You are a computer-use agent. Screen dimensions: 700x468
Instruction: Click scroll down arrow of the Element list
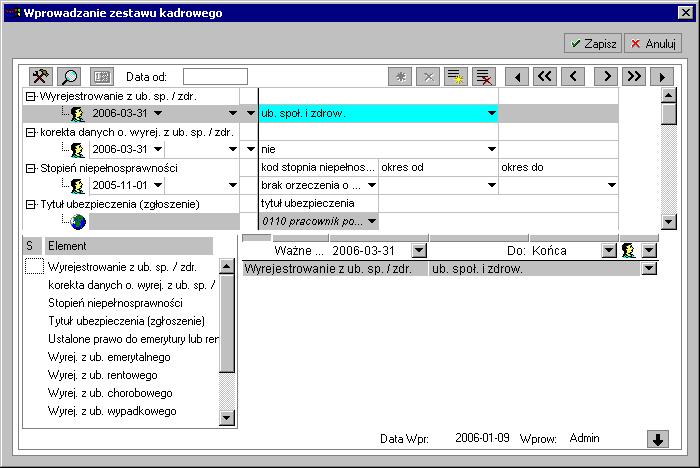pyautogui.click(x=227, y=418)
